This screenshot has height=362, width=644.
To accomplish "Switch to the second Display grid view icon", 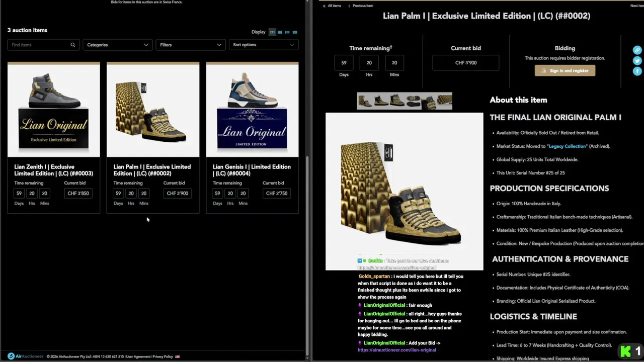I will (280, 32).
